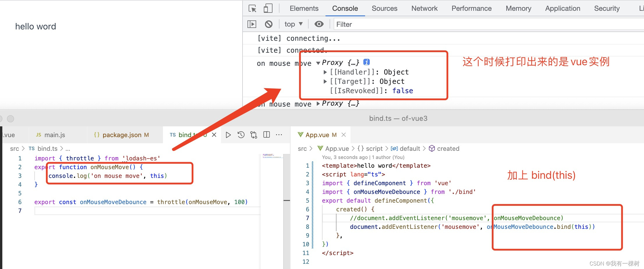Select the Console tab

pos(345,8)
